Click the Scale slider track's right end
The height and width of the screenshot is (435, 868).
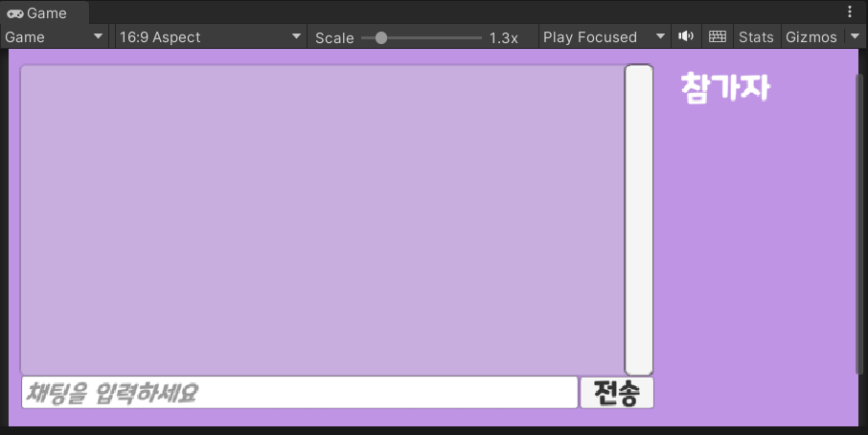pyautogui.click(x=479, y=37)
